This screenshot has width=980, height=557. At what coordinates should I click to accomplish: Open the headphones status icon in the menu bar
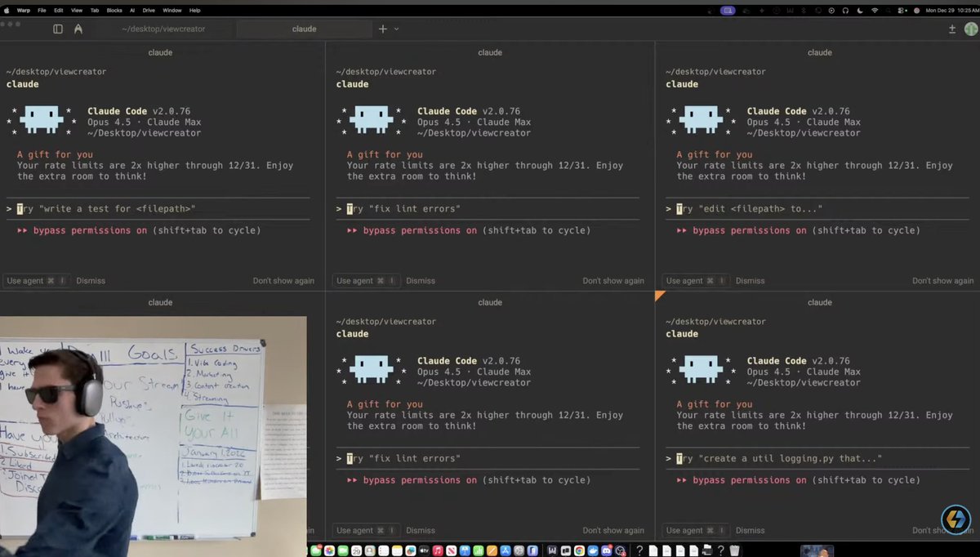(846, 10)
